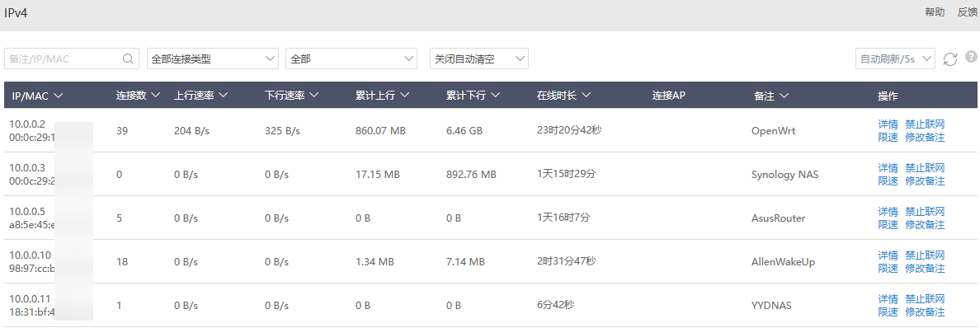The image size is (980, 328).
Task: Sort by 累计下行 column header
Action: pos(474,96)
